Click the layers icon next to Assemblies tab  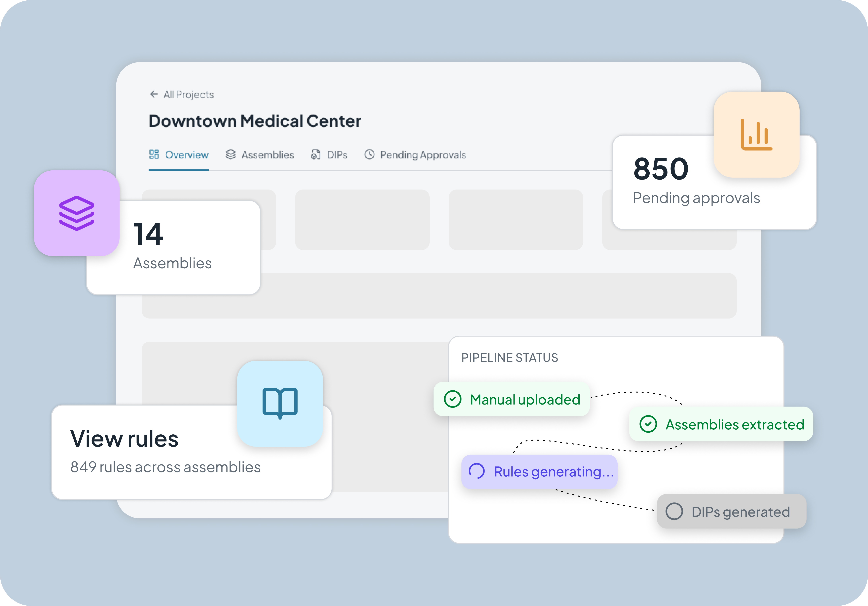click(230, 154)
